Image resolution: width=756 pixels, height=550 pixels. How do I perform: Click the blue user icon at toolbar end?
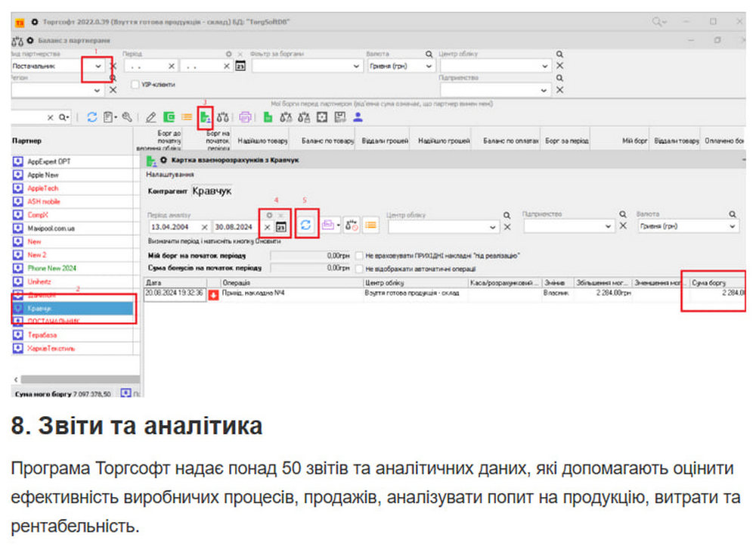357,116
